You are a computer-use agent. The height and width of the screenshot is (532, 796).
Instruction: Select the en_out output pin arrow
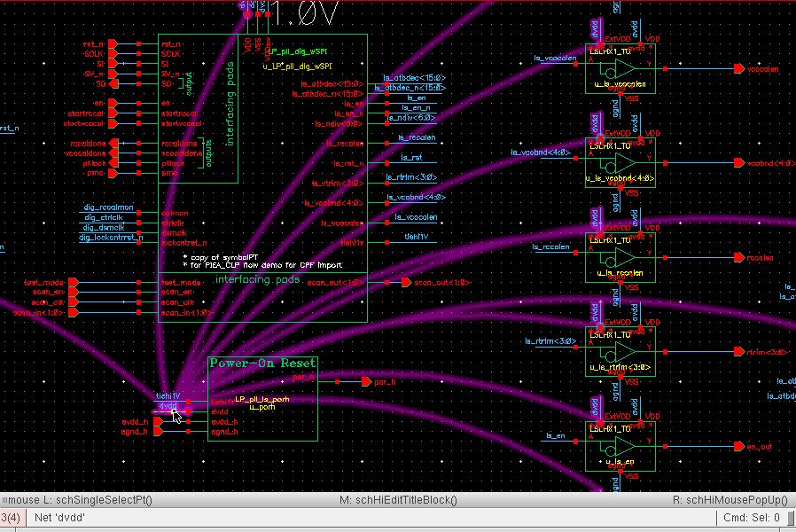coord(739,446)
